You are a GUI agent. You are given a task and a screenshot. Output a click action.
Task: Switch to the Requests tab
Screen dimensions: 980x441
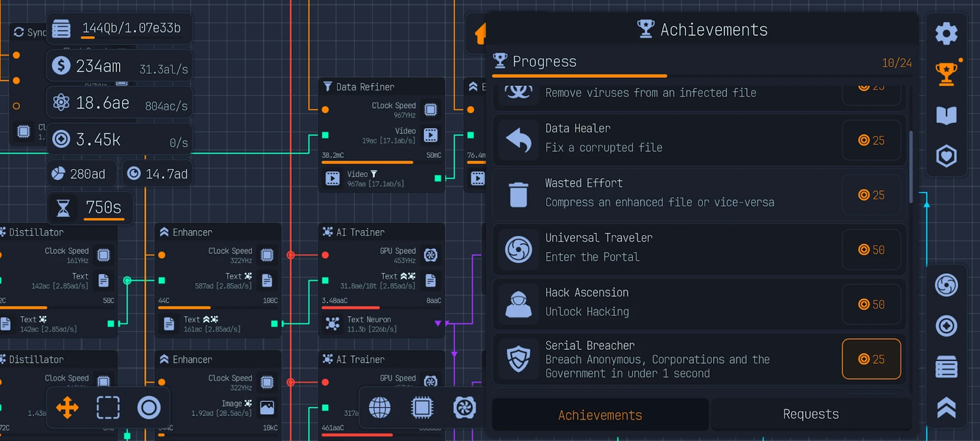point(811,414)
